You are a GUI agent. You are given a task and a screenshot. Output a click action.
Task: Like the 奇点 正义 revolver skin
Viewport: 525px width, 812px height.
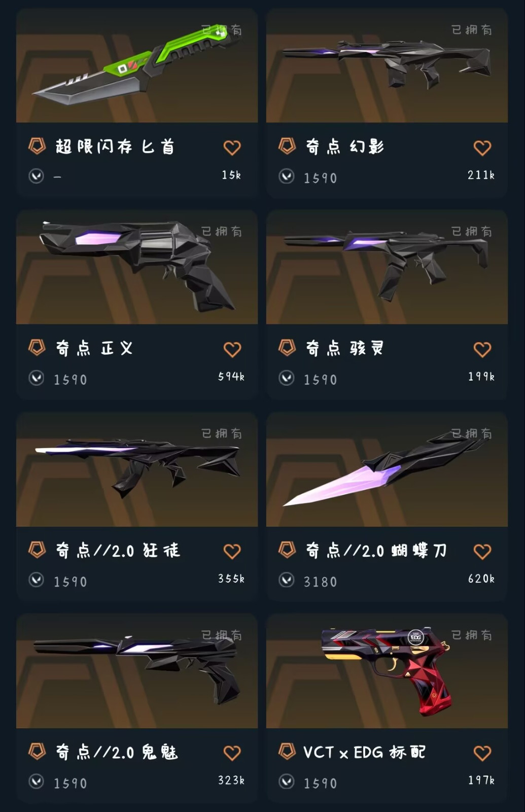point(232,349)
